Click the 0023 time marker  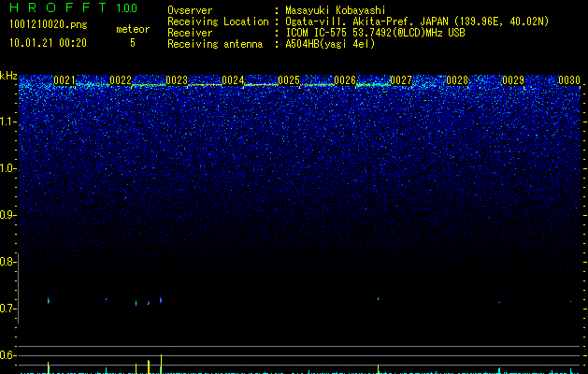pyautogui.click(x=177, y=80)
